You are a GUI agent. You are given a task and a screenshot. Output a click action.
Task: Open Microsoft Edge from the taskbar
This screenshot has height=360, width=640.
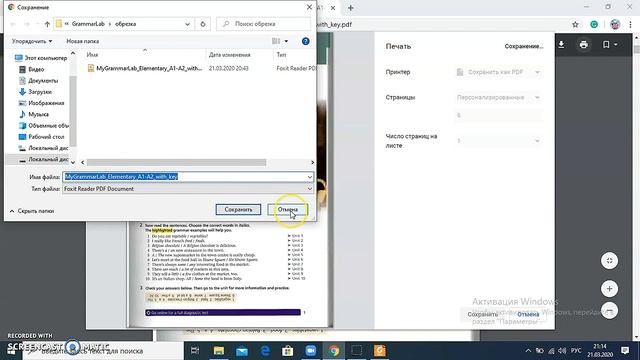pyautogui.click(x=265, y=351)
